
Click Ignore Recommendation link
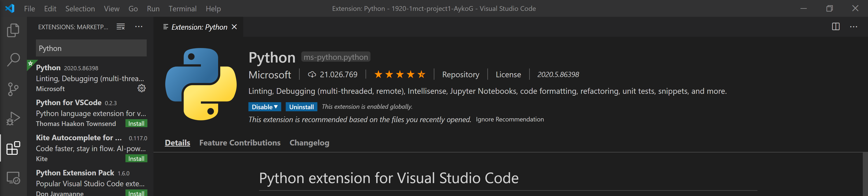pos(509,119)
